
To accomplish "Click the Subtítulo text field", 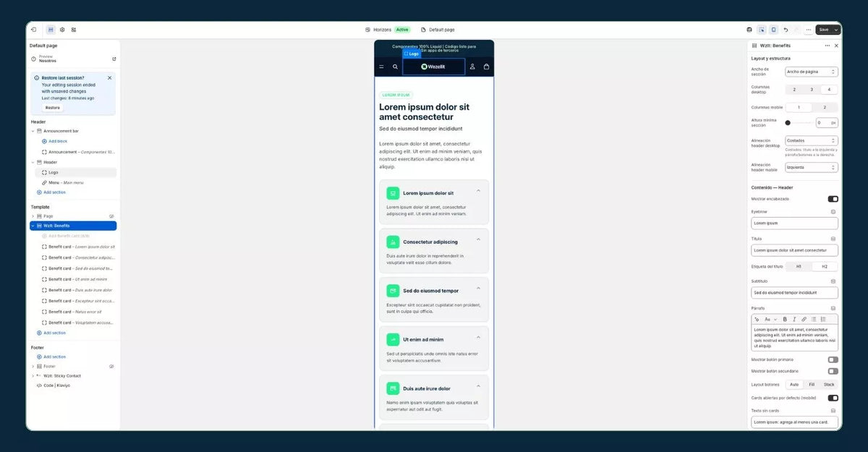I will (794, 293).
